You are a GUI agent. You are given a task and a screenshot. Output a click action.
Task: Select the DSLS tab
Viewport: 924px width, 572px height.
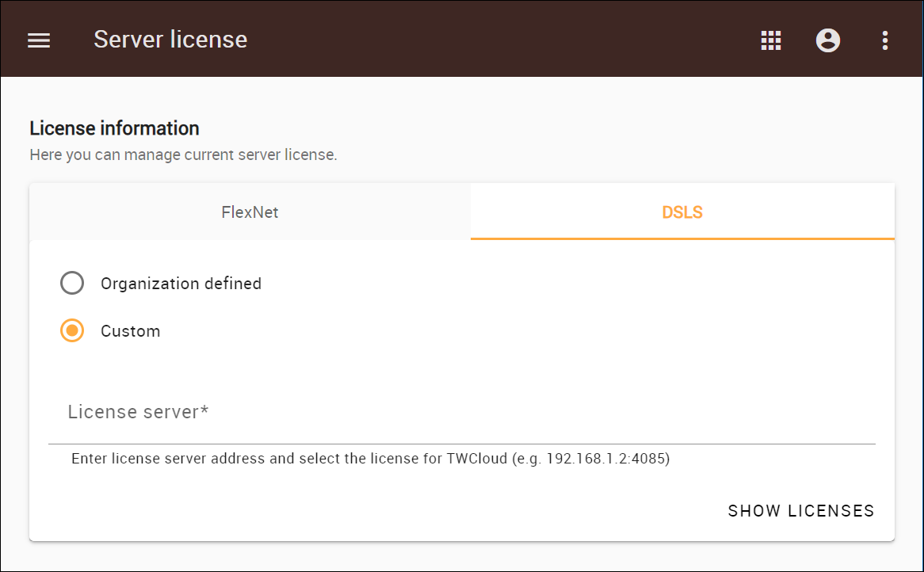[x=682, y=212]
